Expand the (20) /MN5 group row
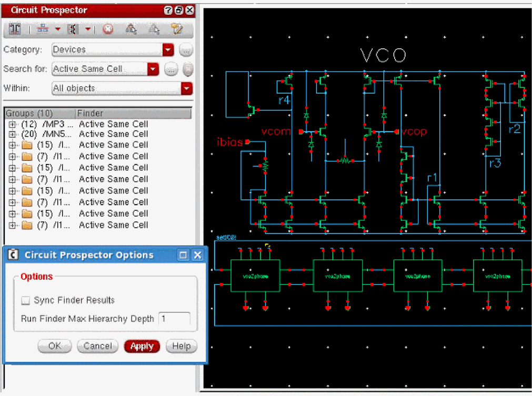The height and width of the screenshot is (396, 532). pyautogui.click(x=12, y=135)
